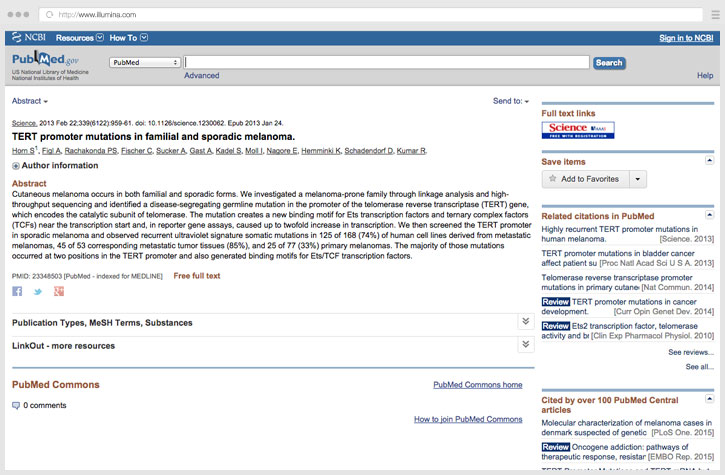Viewport: 725px width, 475px height.
Task: Share article on Facebook
Action: [17, 291]
